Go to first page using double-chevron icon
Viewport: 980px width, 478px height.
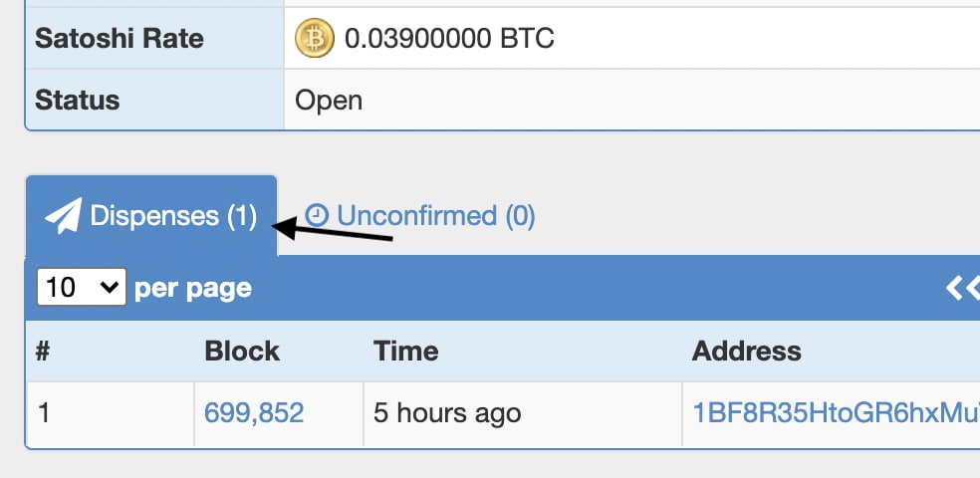(963, 288)
